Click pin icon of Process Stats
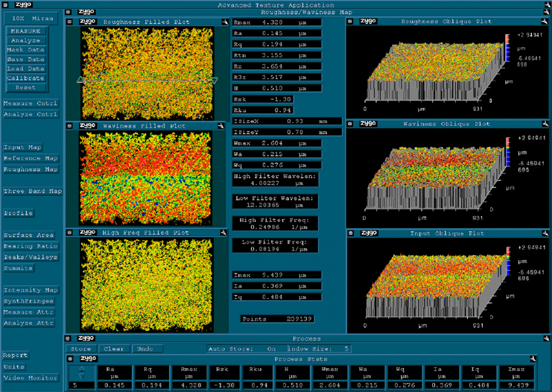 coord(533,358)
